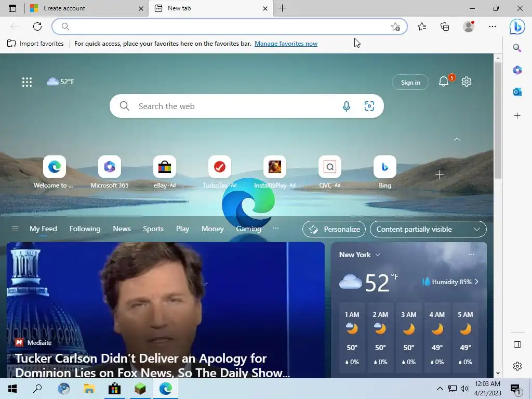This screenshot has width=532, height=399.
Task: Show hidden system tray icons
Action: (440, 389)
